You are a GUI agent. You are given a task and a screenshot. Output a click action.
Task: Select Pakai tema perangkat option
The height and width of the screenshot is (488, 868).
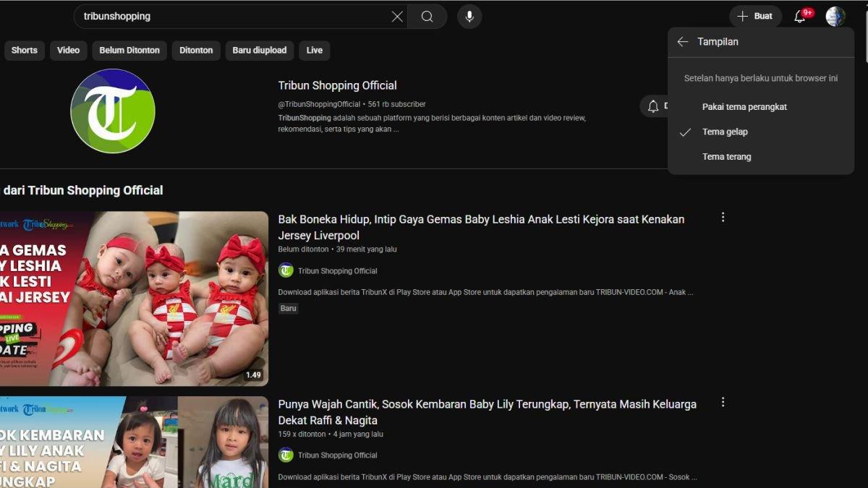click(x=744, y=107)
